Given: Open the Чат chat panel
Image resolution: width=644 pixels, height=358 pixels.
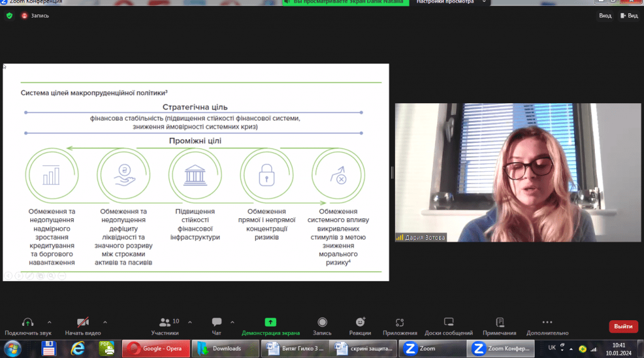Looking at the screenshot, I should pyautogui.click(x=216, y=323).
